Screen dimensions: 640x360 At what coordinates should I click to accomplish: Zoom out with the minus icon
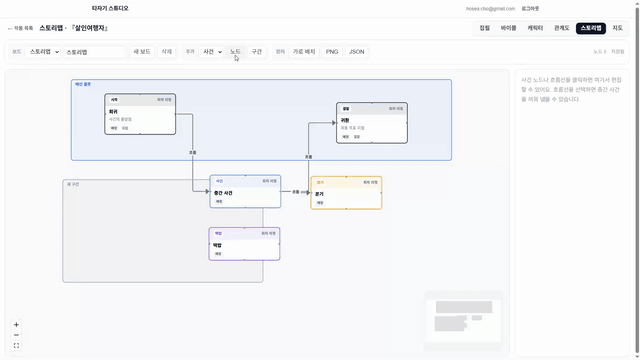click(16, 335)
